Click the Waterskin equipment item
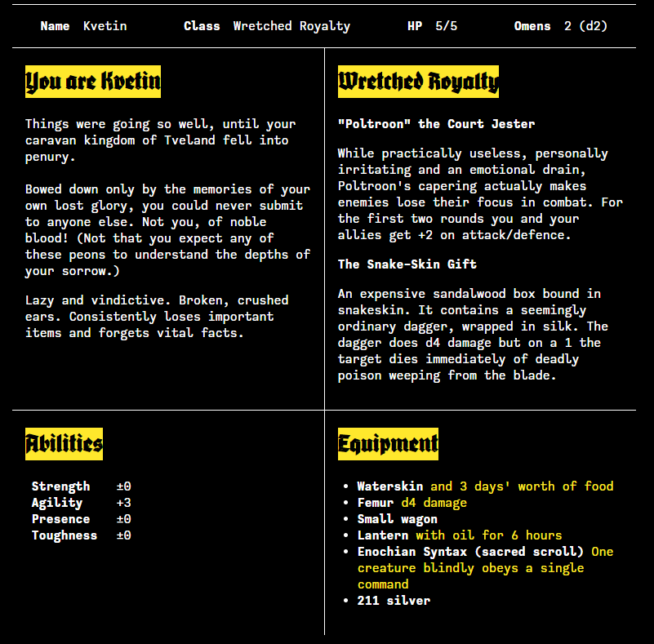This screenshot has width=654, height=644. 390,486
